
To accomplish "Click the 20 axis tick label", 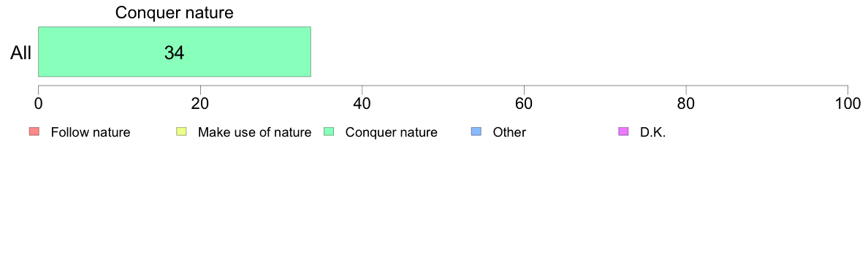I will 200,103.
